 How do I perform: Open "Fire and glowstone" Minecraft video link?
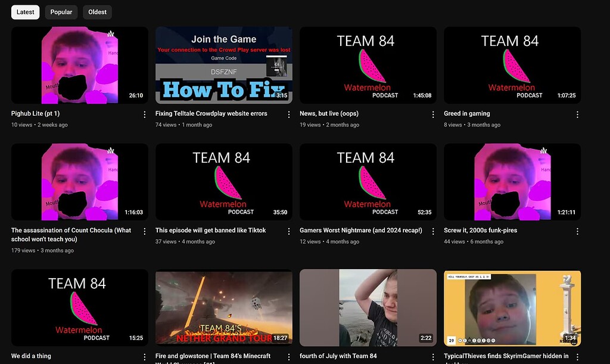pyautogui.click(x=212, y=356)
